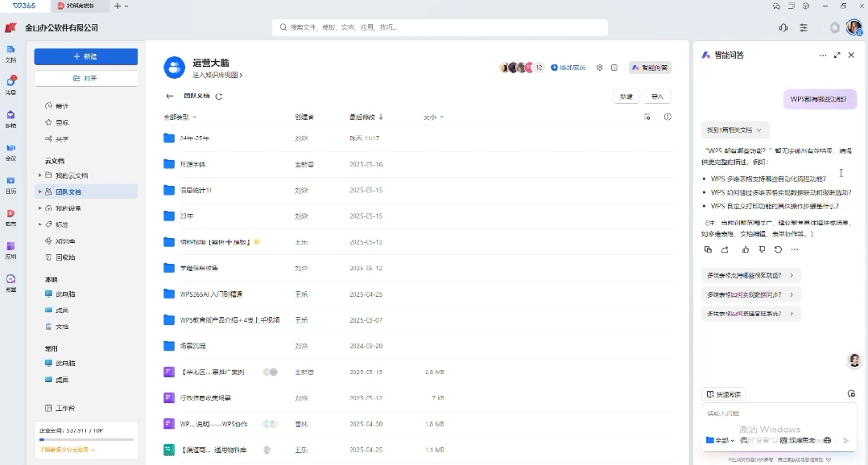Open the 大小 column dropdown
868x465 pixels.
(433, 117)
